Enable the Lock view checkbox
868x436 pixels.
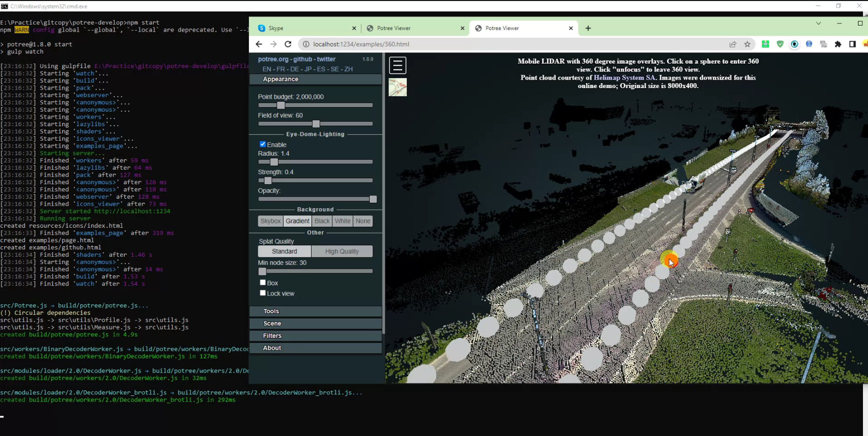coord(262,293)
